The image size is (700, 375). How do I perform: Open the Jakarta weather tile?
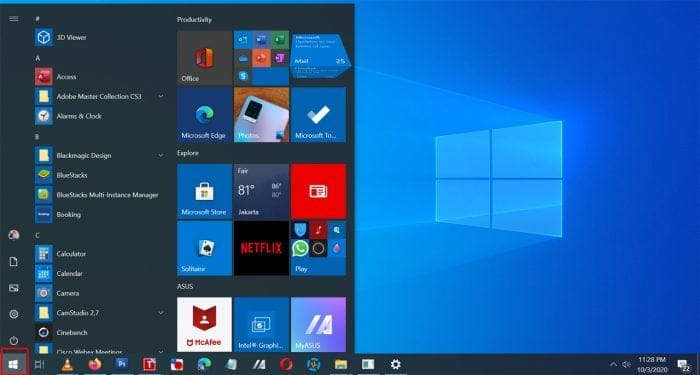(x=261, y=191)
